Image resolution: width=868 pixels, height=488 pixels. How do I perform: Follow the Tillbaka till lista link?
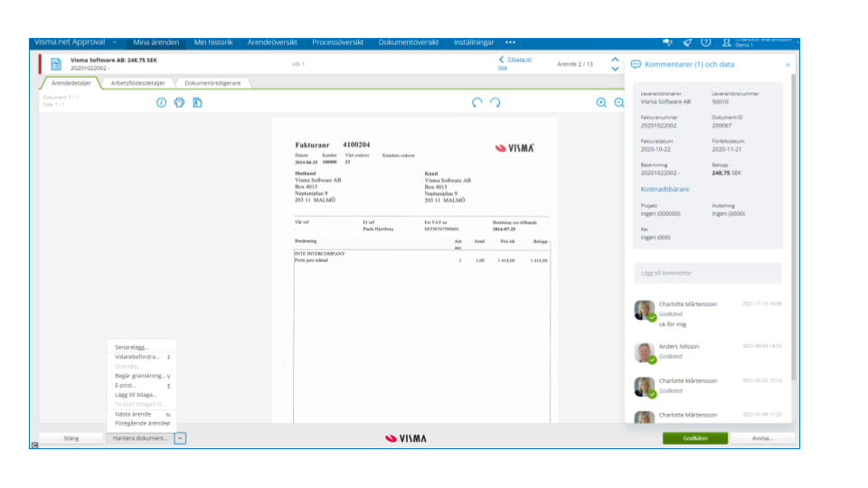(515, 63)
